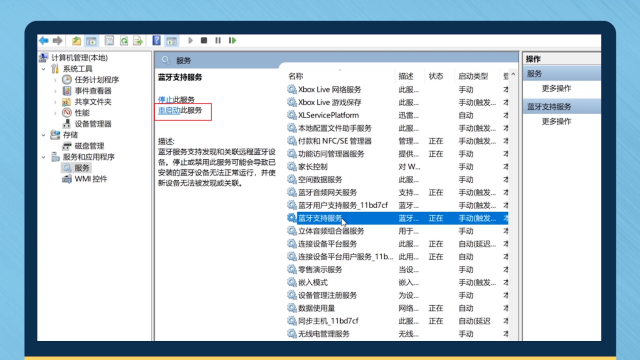
Task: Click the Export list toolbar icon
Action: coord(138,40)
